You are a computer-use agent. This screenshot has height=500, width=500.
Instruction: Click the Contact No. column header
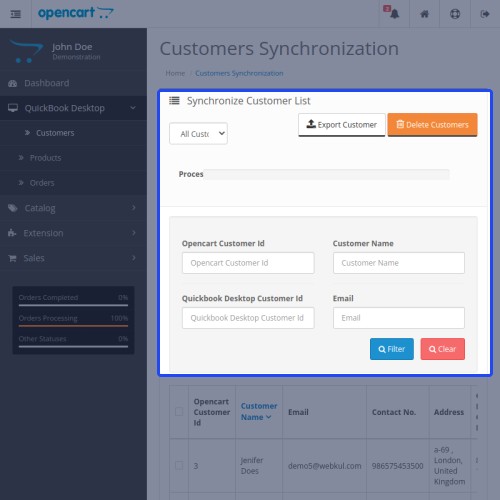click(x=394, y=412)
